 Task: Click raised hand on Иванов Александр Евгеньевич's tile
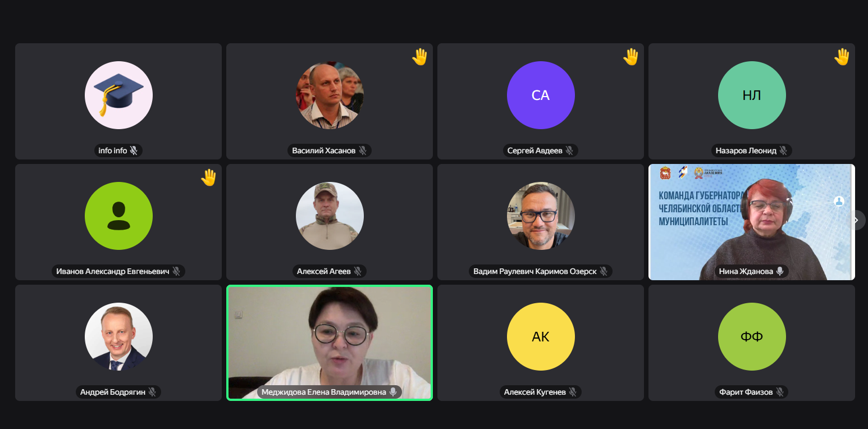209,177
